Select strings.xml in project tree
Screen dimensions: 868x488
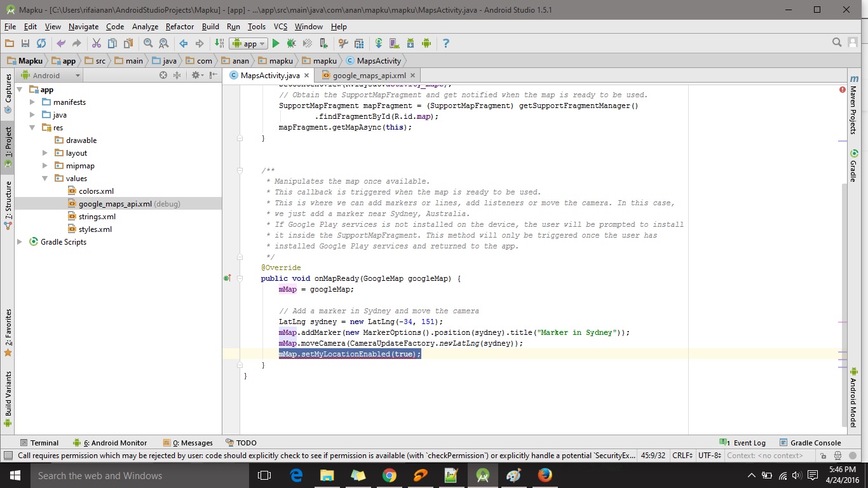pyautogui.click(x=97, y=217)
